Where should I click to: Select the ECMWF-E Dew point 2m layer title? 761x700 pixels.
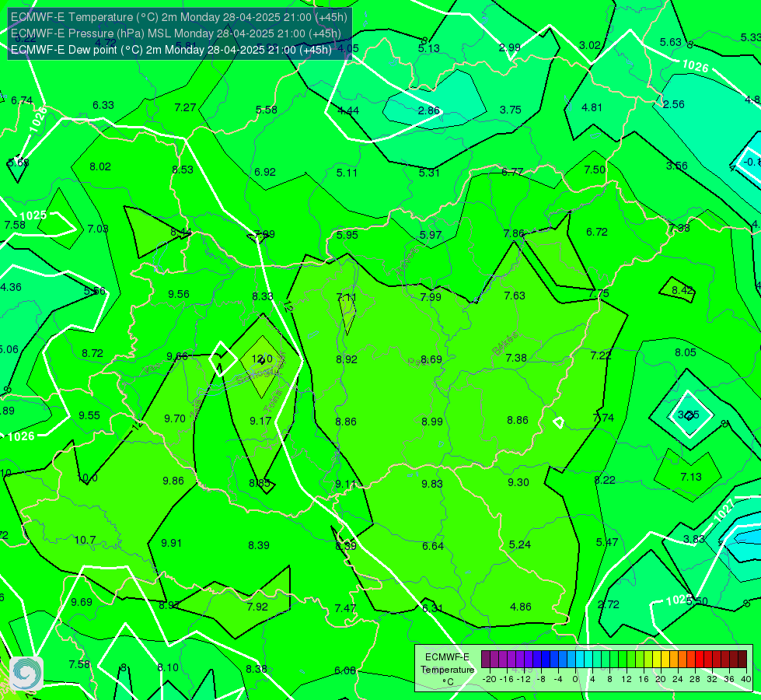pyautogui.click(x=171, y=50)
